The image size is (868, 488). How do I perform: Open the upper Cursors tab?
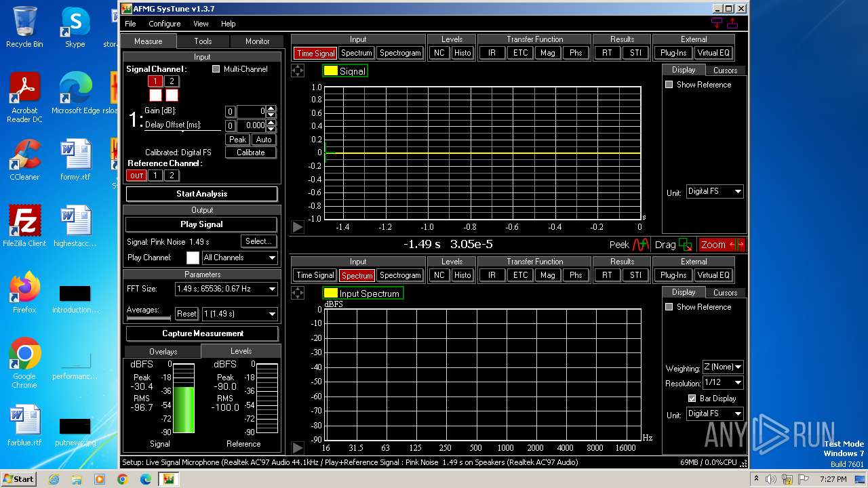pyautogui.click(x=725, y=70)
